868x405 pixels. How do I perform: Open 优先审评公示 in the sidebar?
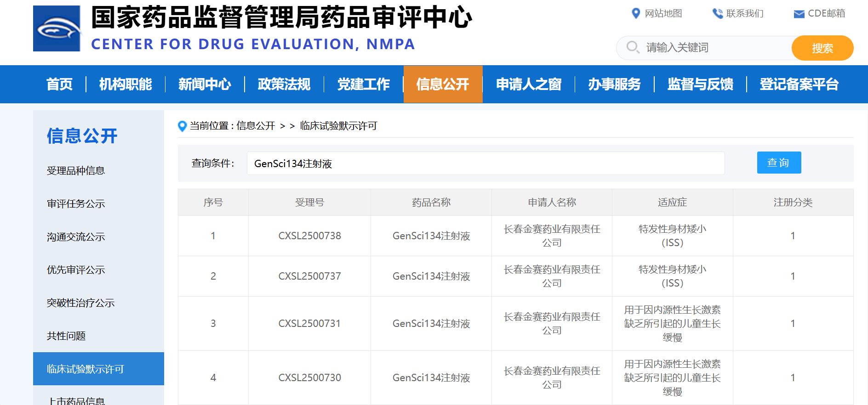coord(76,270)
